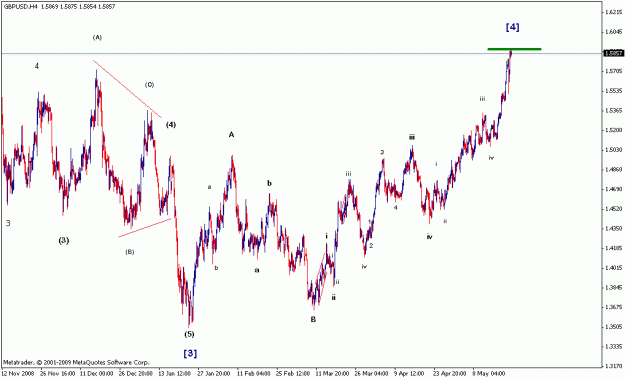This screenshot has width=625, height=378.
Task: Click the 12 Nov 2008 date label
Action: tap(17, 374)
